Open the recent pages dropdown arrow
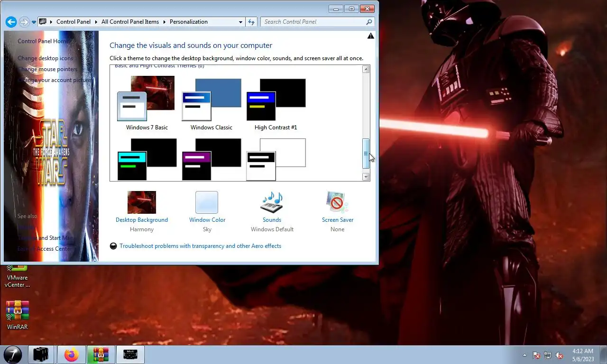 tap(34, 22)
